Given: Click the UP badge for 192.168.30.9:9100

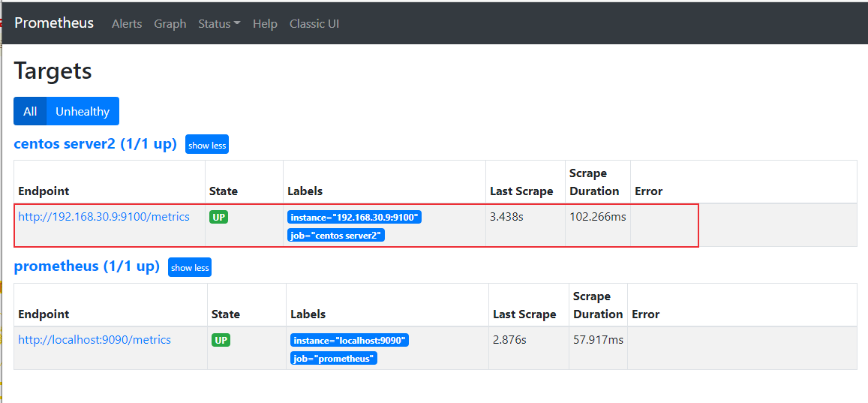Looking at the screenshot, I should 218,217.
